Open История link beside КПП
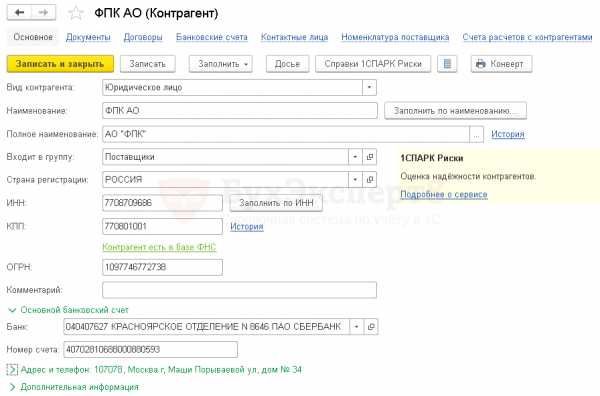This screenshot has height=396, width=600. 247,227
